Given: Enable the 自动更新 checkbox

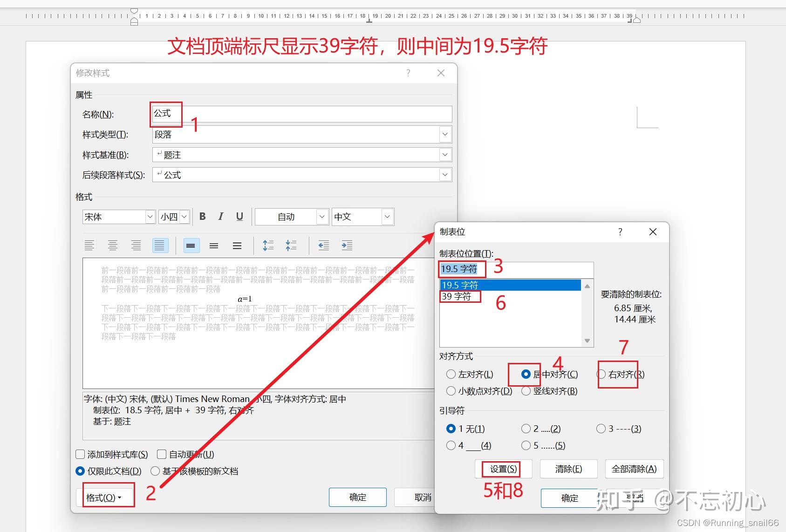Looking at the screenshot, I should [x=161, y=454].
